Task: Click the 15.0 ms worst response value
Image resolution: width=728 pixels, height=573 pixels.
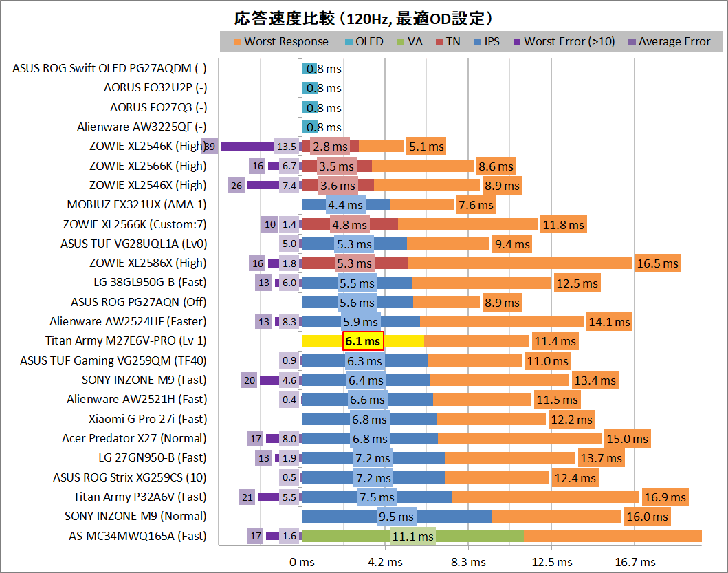Action: tap(627, 439)
